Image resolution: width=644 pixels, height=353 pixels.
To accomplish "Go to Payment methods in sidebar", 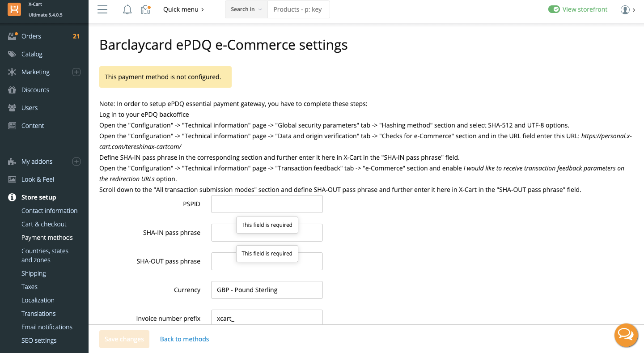I will [47, 238].
